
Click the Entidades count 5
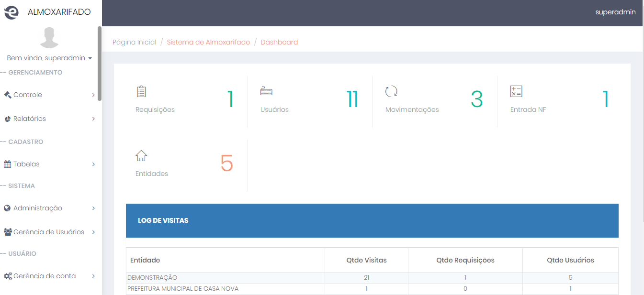pos(227,163)
